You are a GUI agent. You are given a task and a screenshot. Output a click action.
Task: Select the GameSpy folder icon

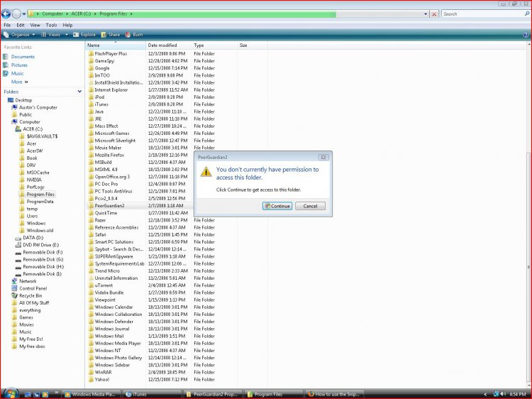pos(91,61)
